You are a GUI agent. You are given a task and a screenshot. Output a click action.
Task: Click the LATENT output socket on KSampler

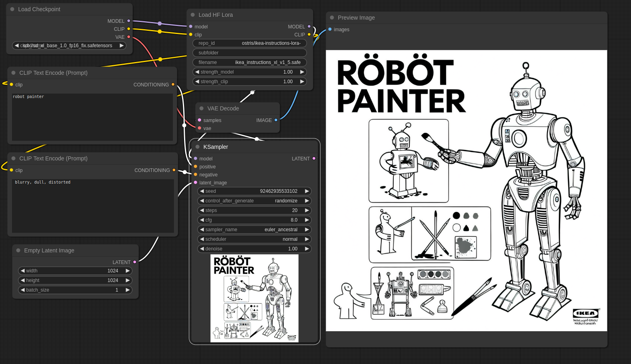314,158
